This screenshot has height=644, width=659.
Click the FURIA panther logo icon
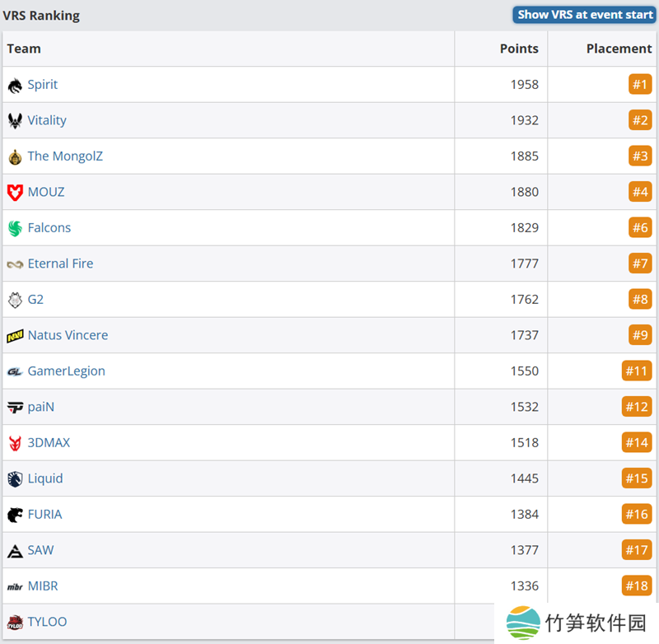(15, 515)
